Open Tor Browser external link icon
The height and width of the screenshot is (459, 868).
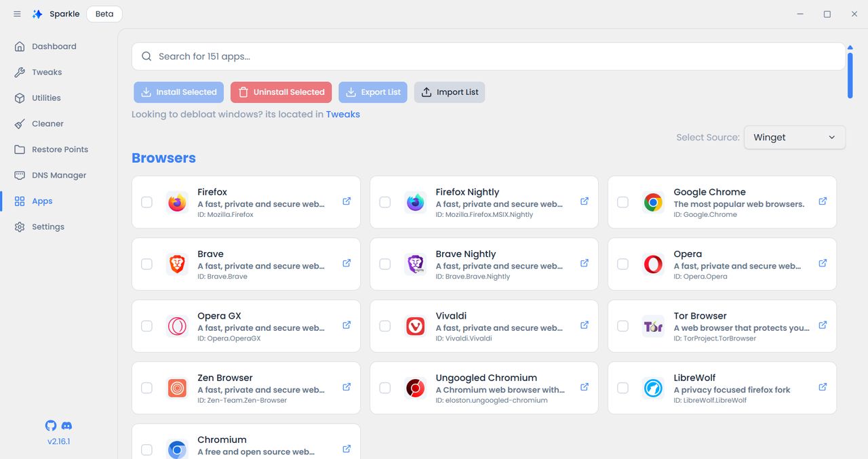click(x=823, y=325)
